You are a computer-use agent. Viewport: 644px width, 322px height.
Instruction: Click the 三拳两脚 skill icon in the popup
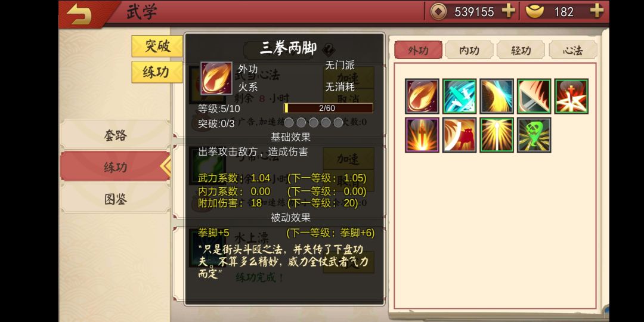click(x=216, y=78)
